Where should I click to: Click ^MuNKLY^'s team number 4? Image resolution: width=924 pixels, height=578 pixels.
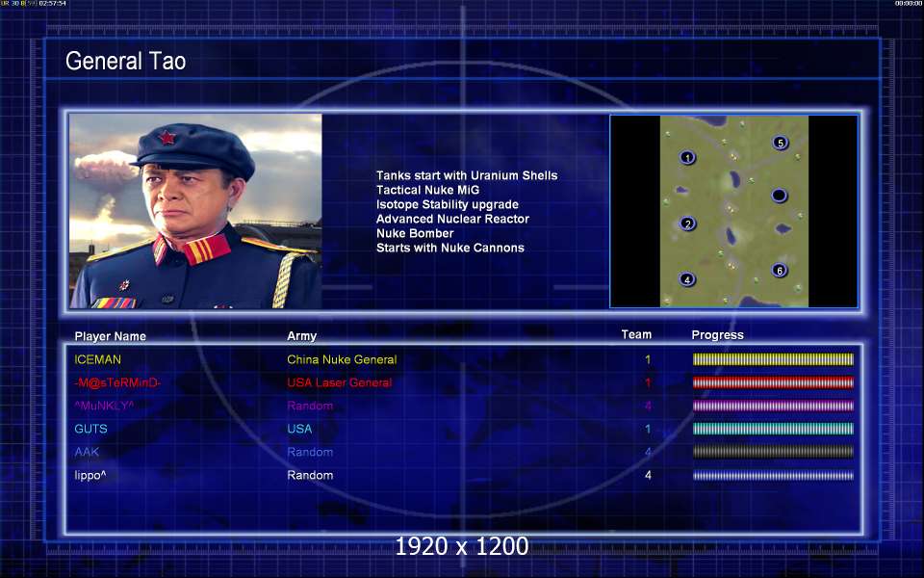648,406
